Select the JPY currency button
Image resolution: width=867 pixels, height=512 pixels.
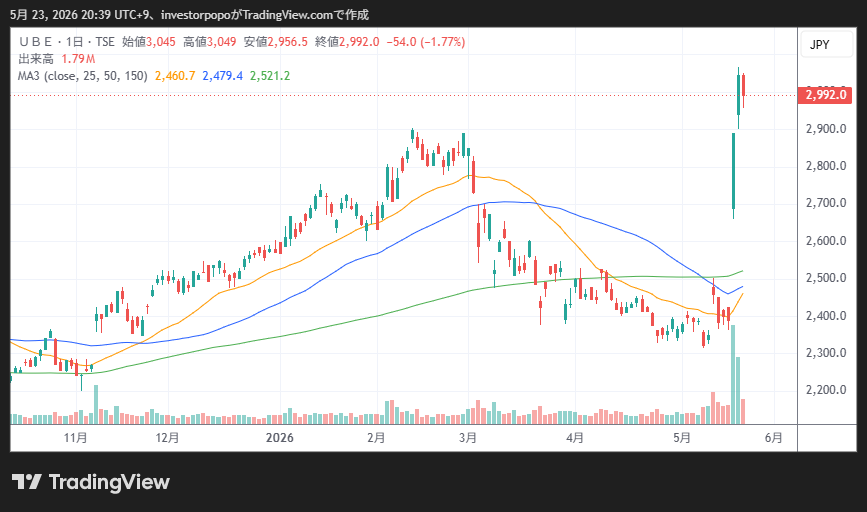(x=819, y=45)
